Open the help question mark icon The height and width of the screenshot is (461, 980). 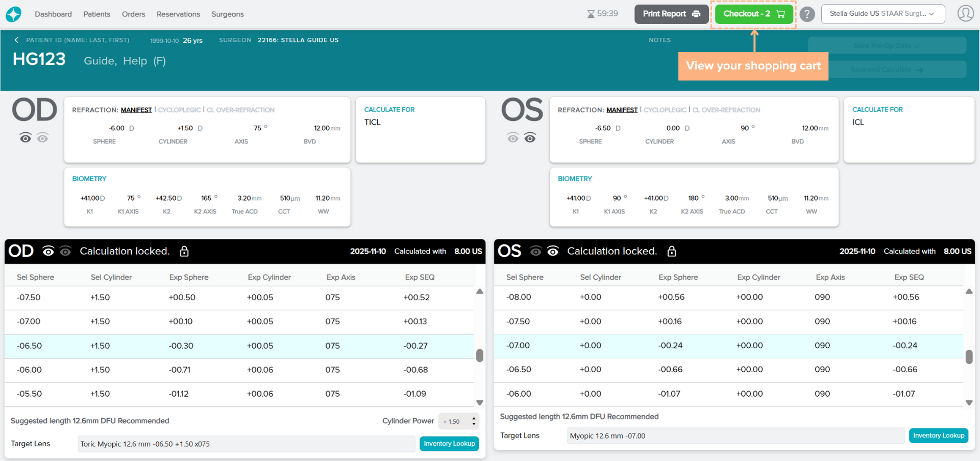807,14
